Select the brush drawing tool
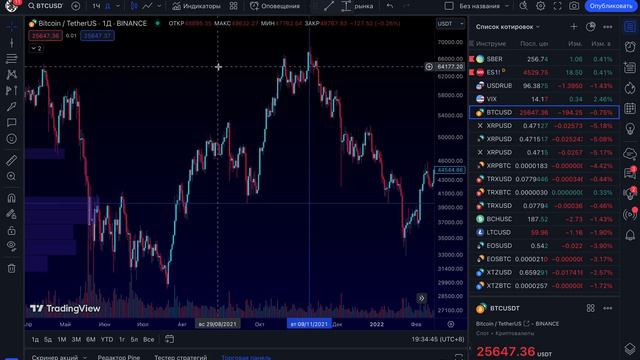 (x=11, y=107)
